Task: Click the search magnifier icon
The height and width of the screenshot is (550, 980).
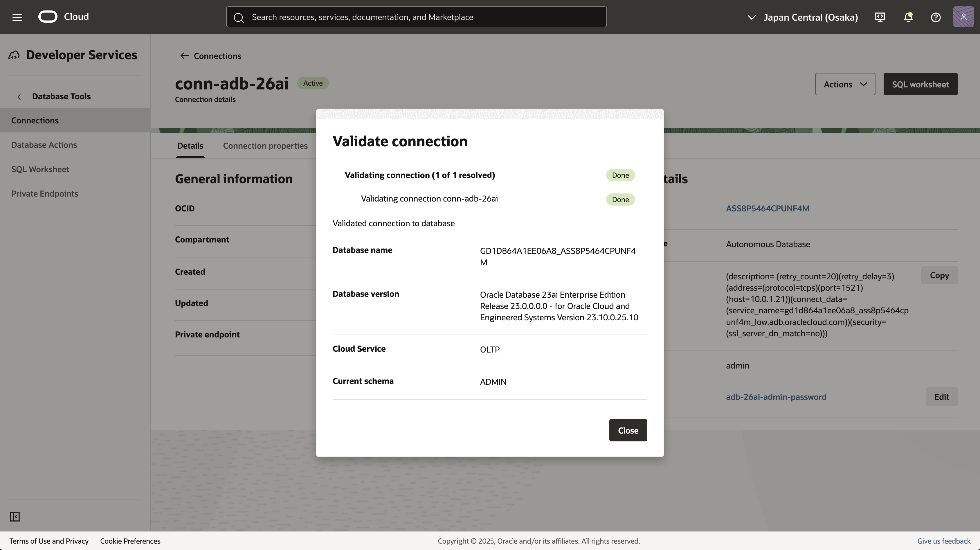Action: pos(239,17)
